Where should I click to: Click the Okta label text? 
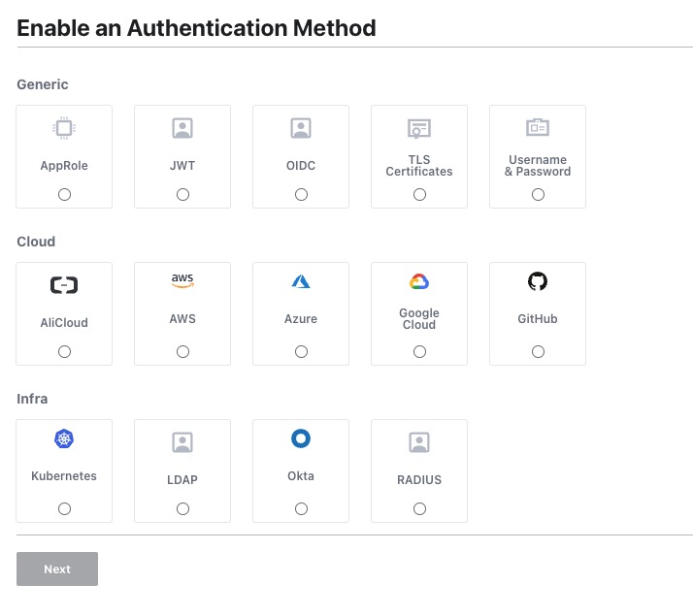point(301,476)
